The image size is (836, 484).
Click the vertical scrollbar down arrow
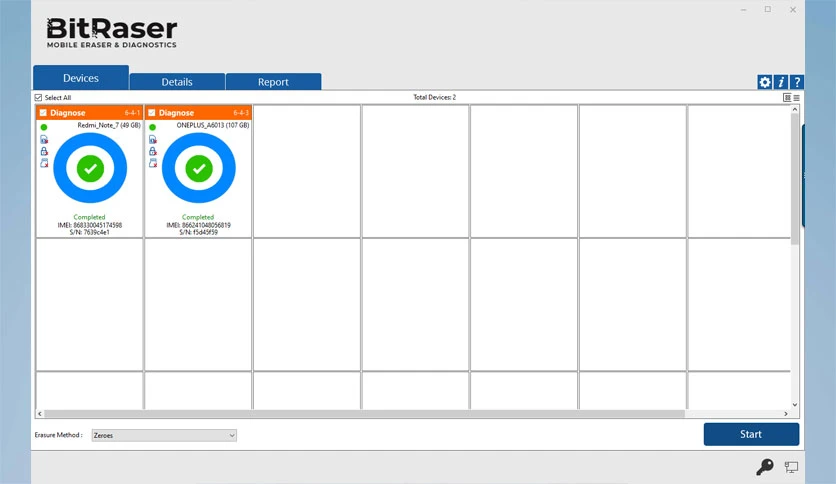tap(794, 405)
